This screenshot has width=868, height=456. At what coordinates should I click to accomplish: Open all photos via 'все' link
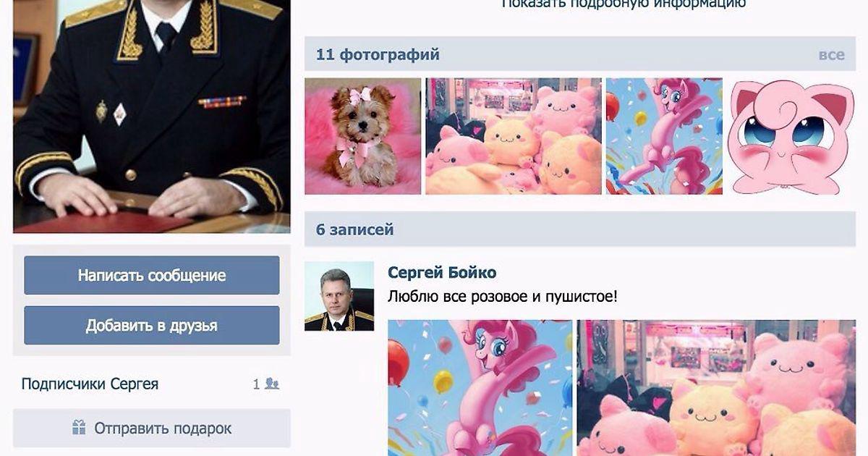[831, 54]
